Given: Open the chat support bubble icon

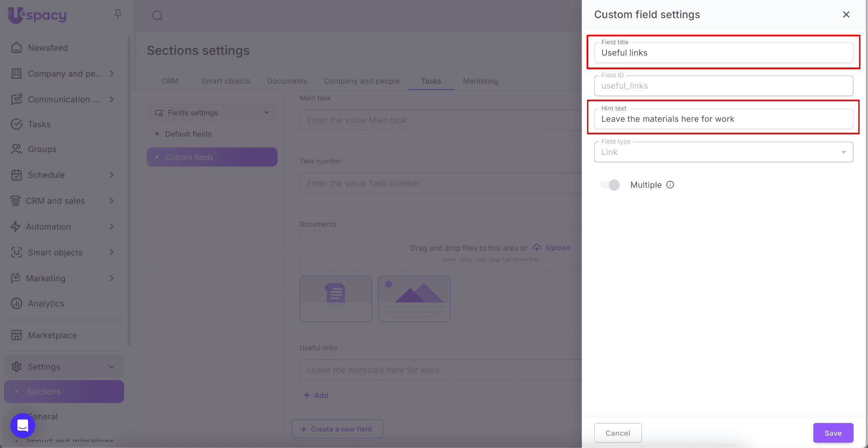Looking at the screenshot, I should pyautogui.click(x=22, y=425).
